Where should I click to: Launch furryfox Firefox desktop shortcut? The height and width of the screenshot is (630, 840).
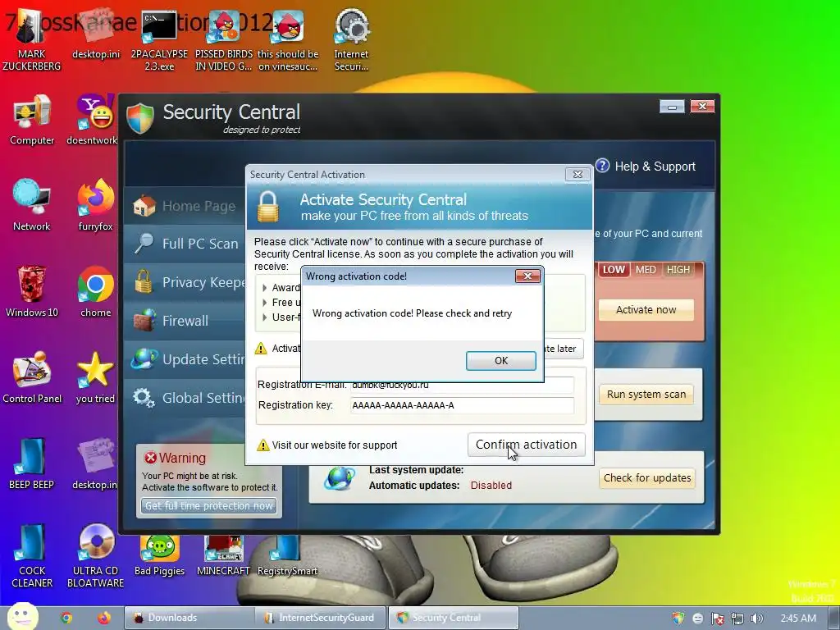(95, 206)
